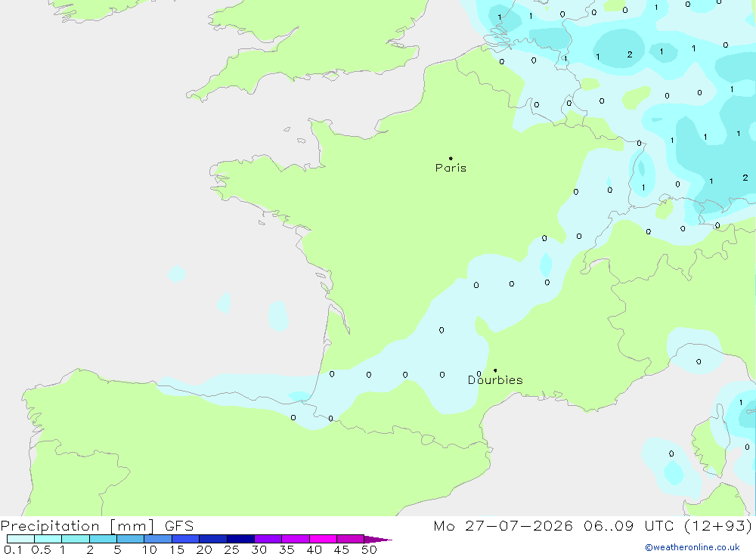756x554 pixels.
Task: Pick the 0.1–0.5 mm legend swatch
Action: pos(20,539)
